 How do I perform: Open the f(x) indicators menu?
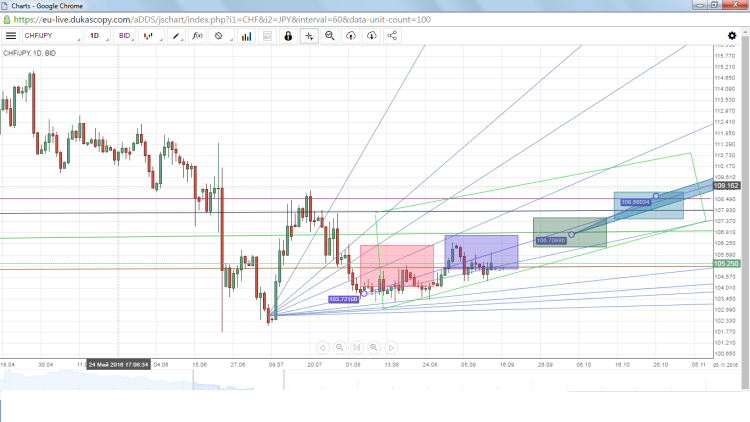[x=198, y=35]
